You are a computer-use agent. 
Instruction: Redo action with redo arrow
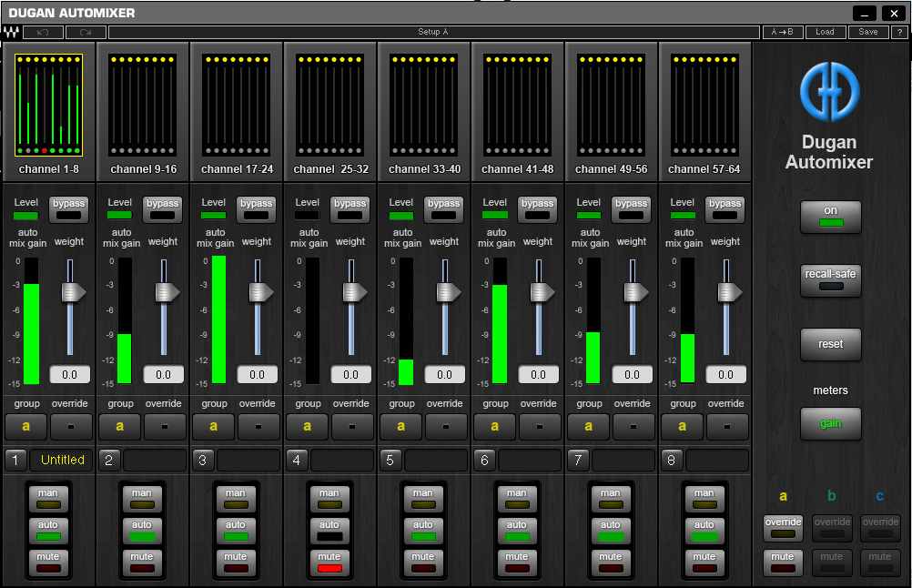pyautogui.click(x=86, y=32)
